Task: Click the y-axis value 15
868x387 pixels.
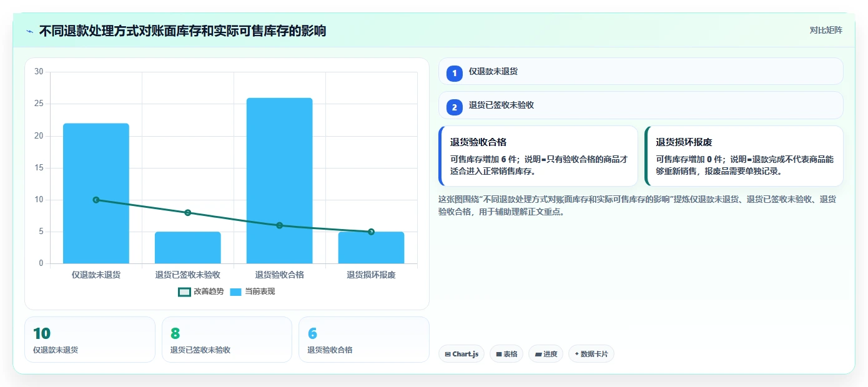Action: [x=39, y=168]
